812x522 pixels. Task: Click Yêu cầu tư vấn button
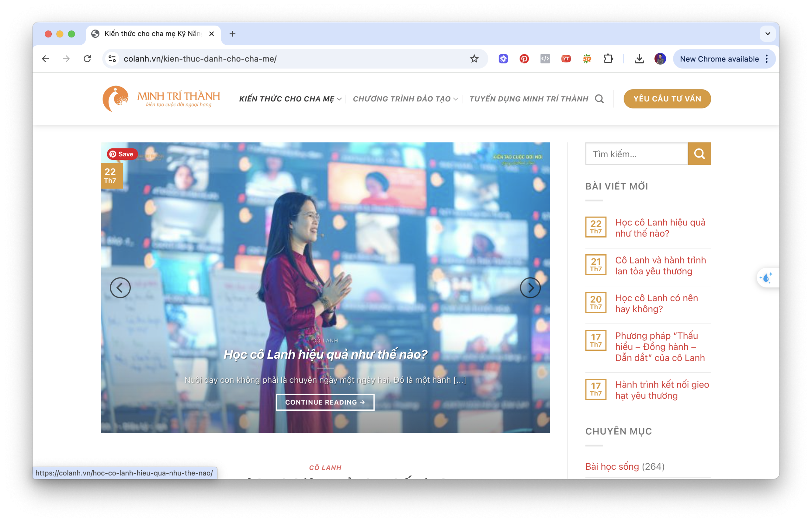click(667, 99)
